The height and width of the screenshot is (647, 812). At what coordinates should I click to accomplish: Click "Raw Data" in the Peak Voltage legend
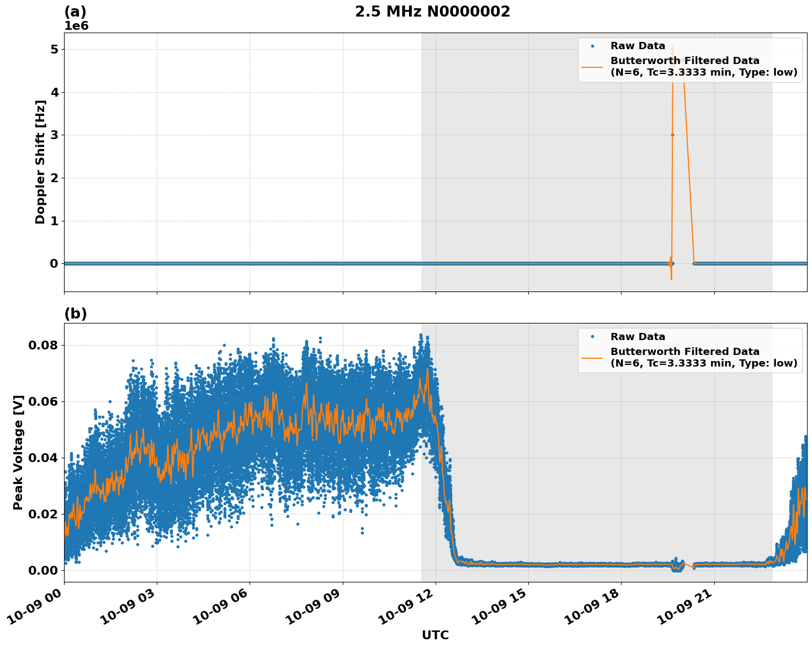coord(638,337)
